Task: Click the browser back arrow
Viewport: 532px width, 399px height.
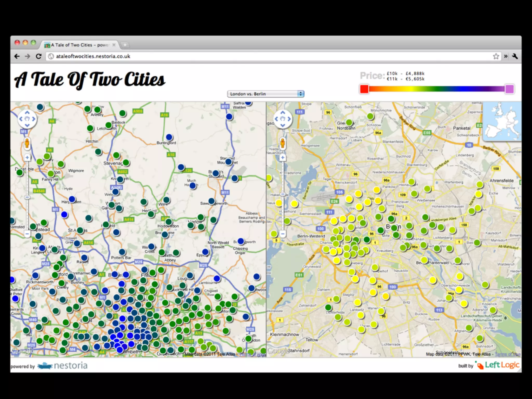Action: point(17,56)
